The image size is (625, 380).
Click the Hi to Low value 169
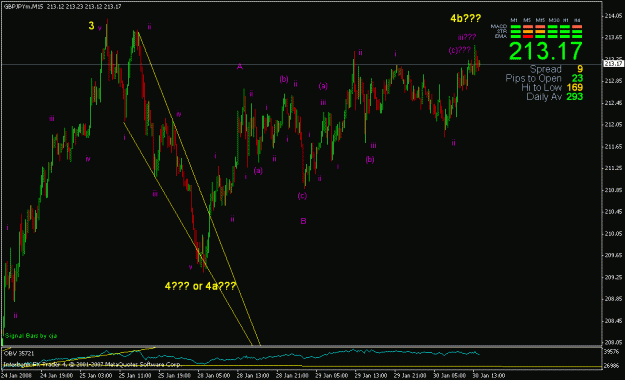[575, 87]
